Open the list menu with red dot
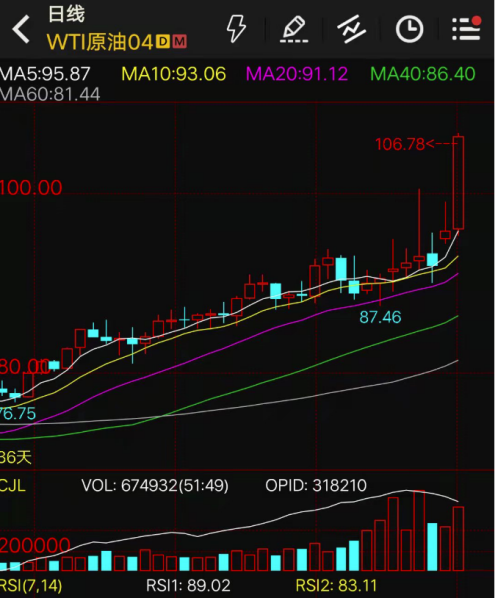498x598 pixels. pos(467,28)
